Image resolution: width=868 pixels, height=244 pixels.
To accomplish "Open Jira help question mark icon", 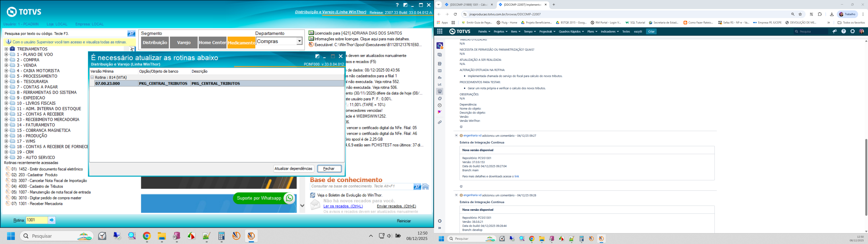I will [x=843, y=31].
